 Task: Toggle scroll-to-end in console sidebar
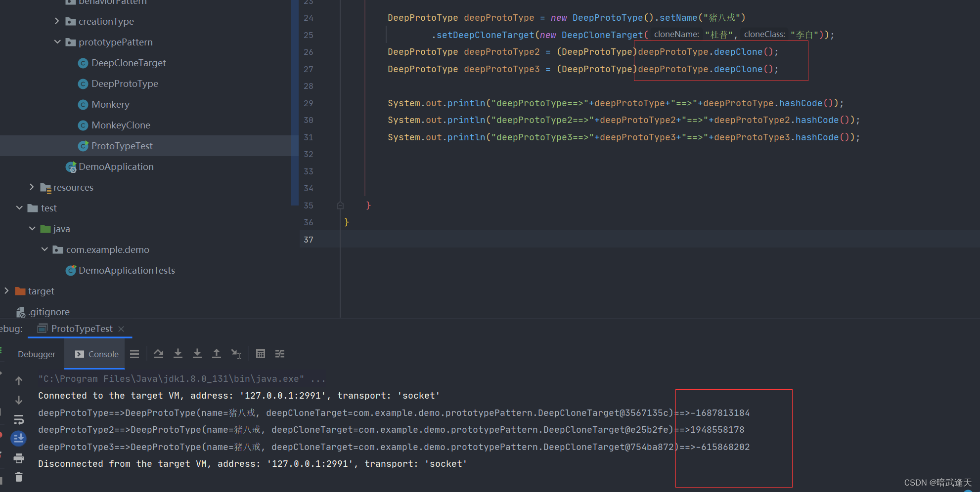19,438
